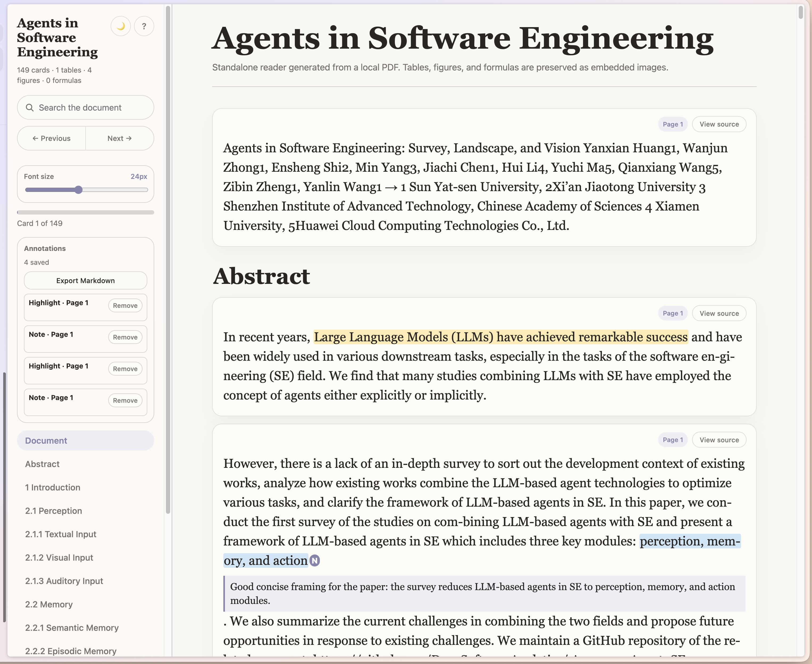Click the magnifier icon in the search box
The height and width of the screenshot is (664, 812).
pyautogui.click(x=30, y=107)
